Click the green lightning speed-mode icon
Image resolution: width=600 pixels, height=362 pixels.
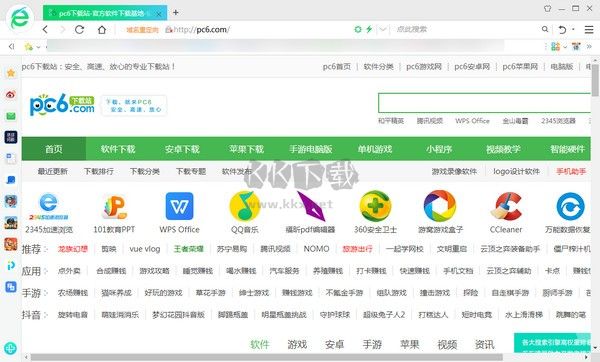point(369,29)
